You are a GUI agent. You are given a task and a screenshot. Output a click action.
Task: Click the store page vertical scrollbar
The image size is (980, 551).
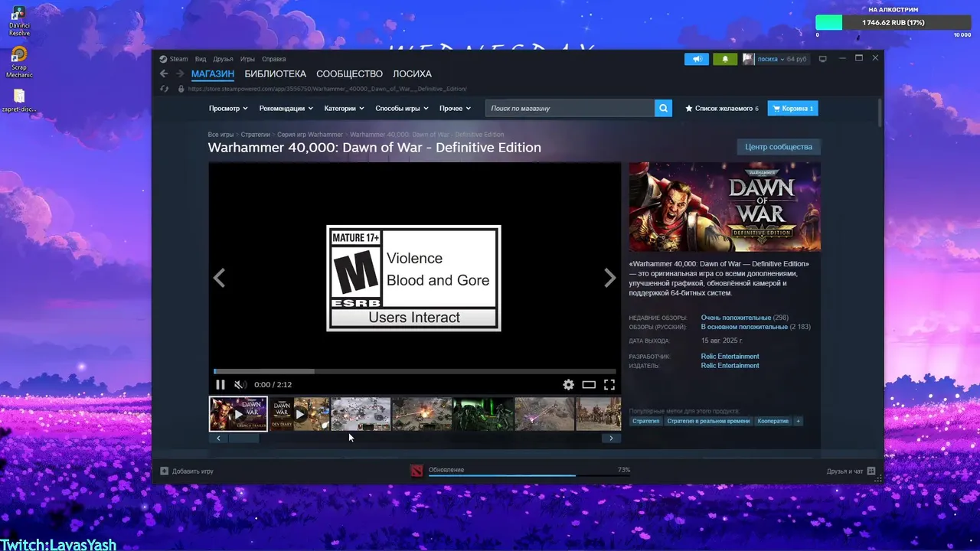(x=880, y=112)
